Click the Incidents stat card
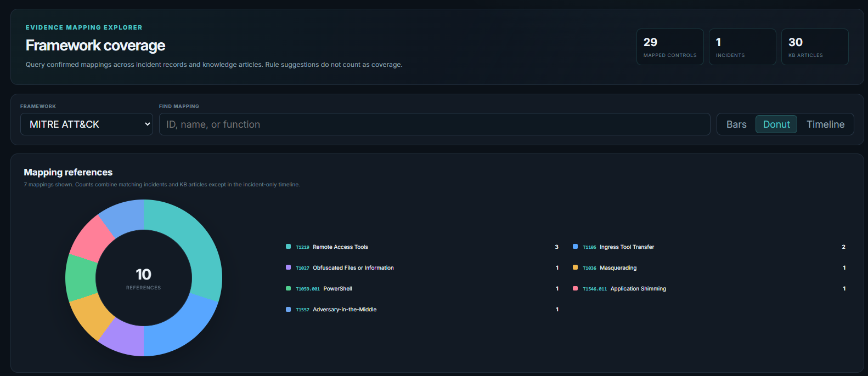 [742, 47]
